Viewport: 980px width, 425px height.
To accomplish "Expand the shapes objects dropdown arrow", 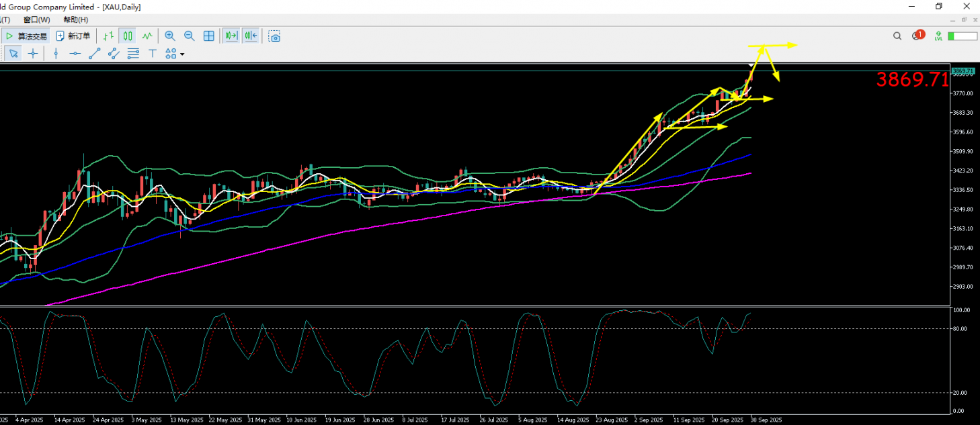I will tap(182, 54).
